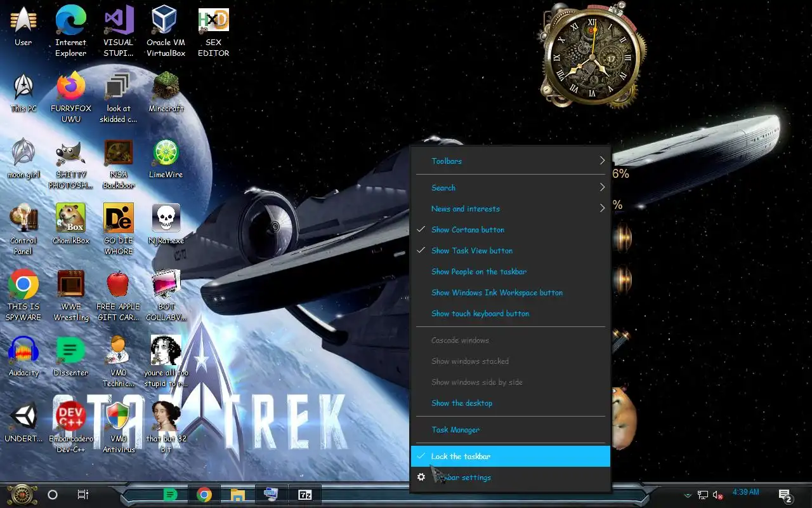Open Task View on taskbar
812x508 pixels.
coord(82,495)
